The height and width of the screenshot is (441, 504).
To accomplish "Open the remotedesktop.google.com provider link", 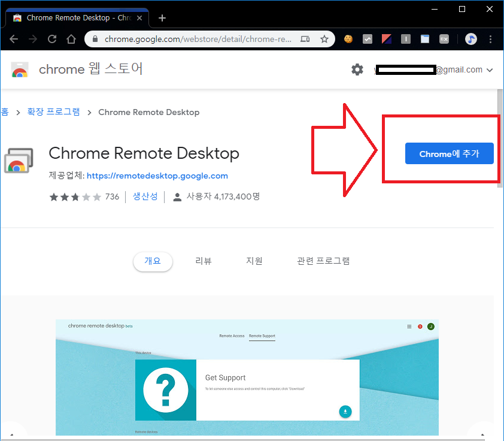I will [x=157, y=176].
